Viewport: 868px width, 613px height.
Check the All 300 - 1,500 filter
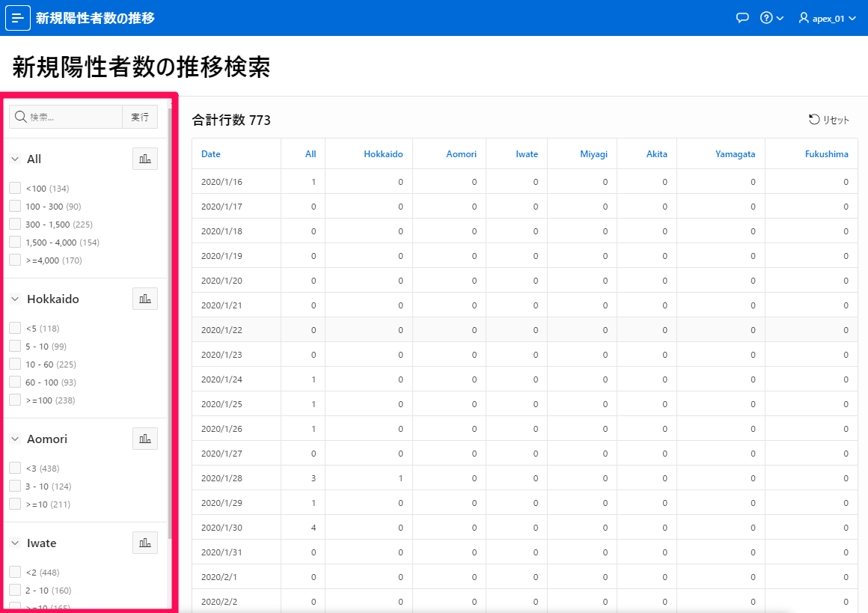[x=15, y=225]
